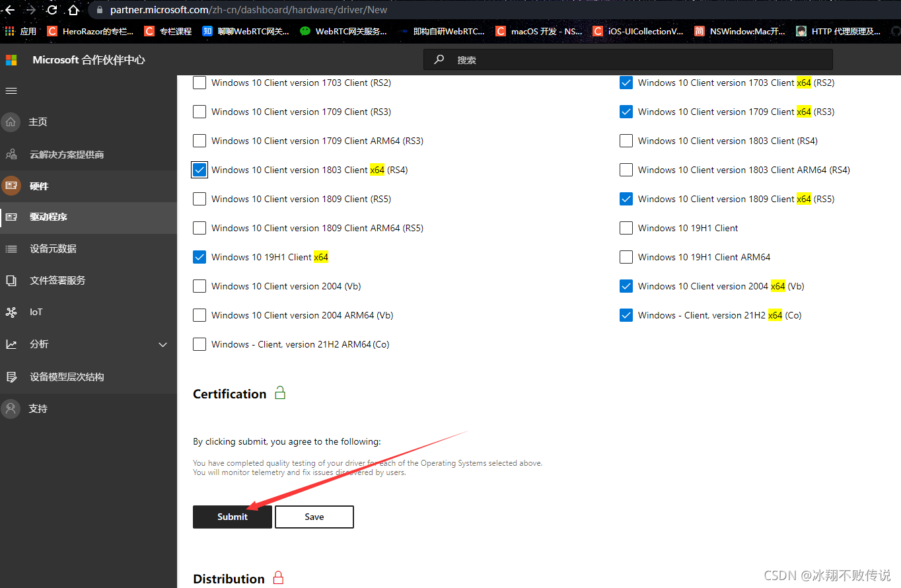
Task: Check version 1809 Client ARM64 (RS5)
Action: [x=199, y=228]
